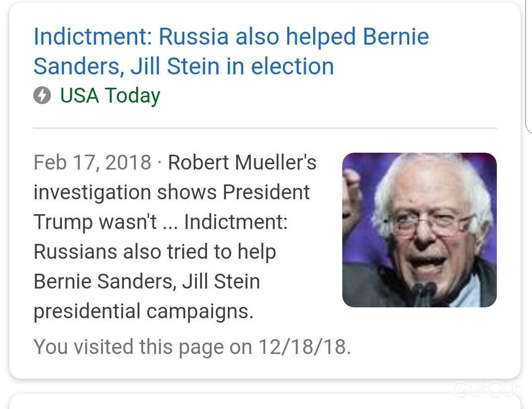Image resolution: width=532 pixels, height=409 pixels.
Task: Click "Sanders, Jill Stein in election" headline line
Action: tap(184, 66)
